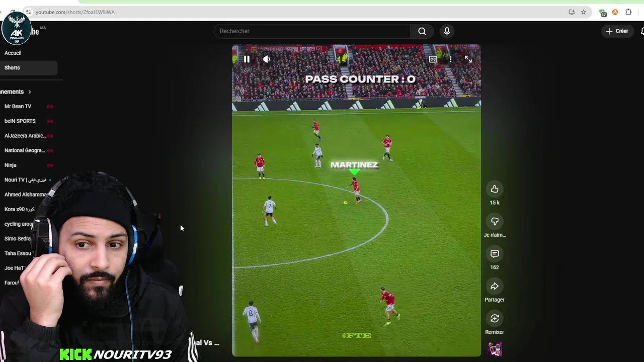
Task: Expand the Abonnements section chevron
Action: click(30, 92)
